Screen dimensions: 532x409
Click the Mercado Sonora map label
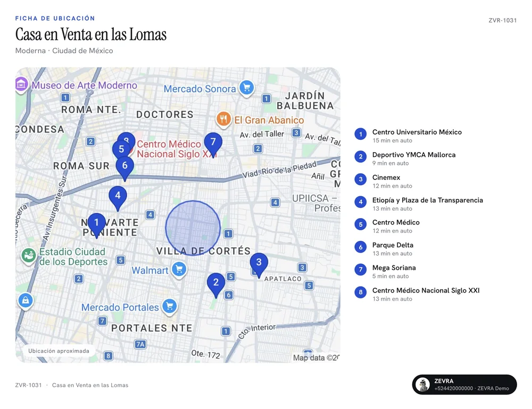199,89
